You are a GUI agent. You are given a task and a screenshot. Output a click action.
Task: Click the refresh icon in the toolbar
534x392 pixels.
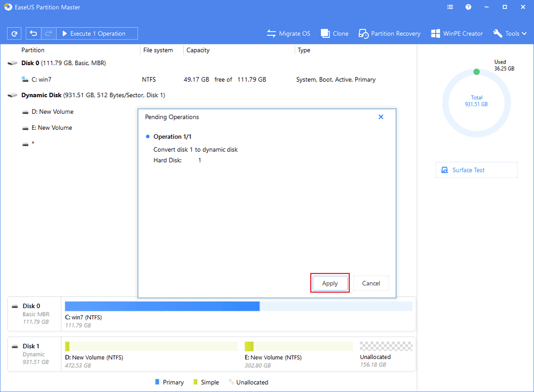(14, 33)
